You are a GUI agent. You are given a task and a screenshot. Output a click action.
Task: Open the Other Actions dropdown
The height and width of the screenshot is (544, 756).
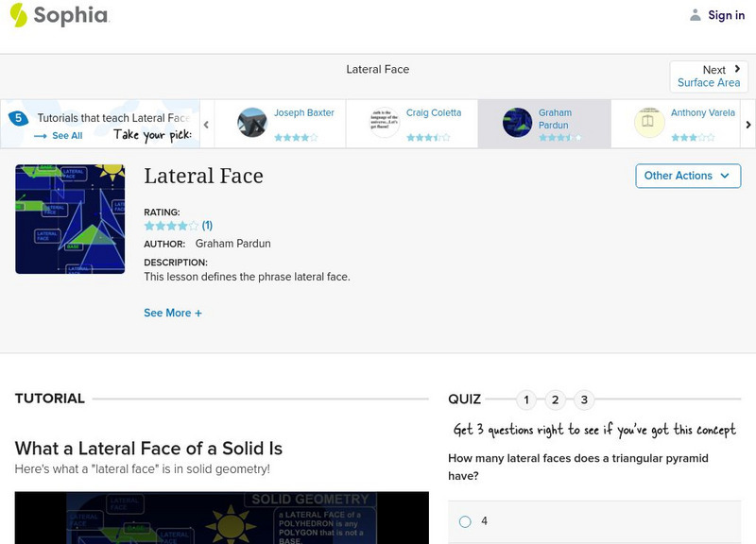pyautogui.click(x=687, y=176)
